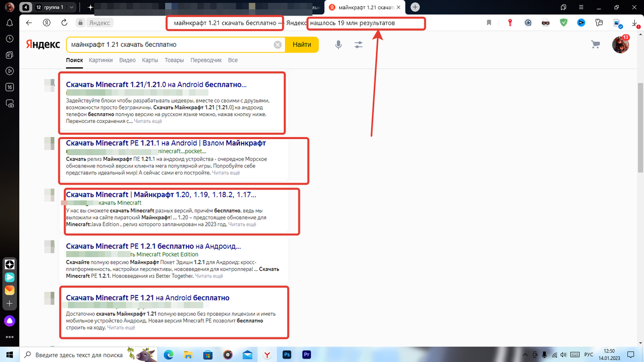The image size is (644, 362).
Task: Switch to the Картинки tab
Action: click(x=101, y=60)
